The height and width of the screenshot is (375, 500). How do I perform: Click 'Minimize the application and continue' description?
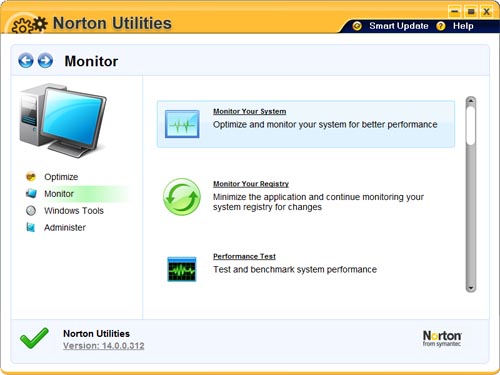[x=318, y=202]
